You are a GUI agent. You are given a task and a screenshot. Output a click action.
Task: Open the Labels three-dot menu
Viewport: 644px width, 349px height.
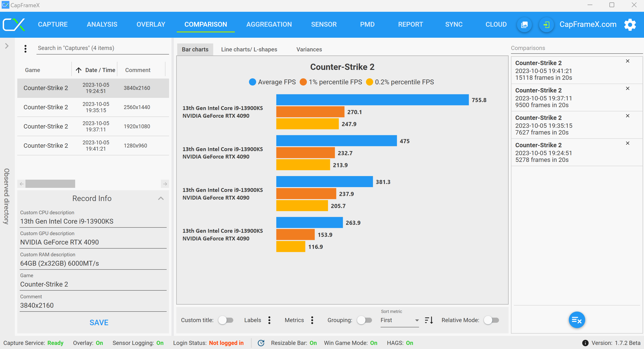269,320
